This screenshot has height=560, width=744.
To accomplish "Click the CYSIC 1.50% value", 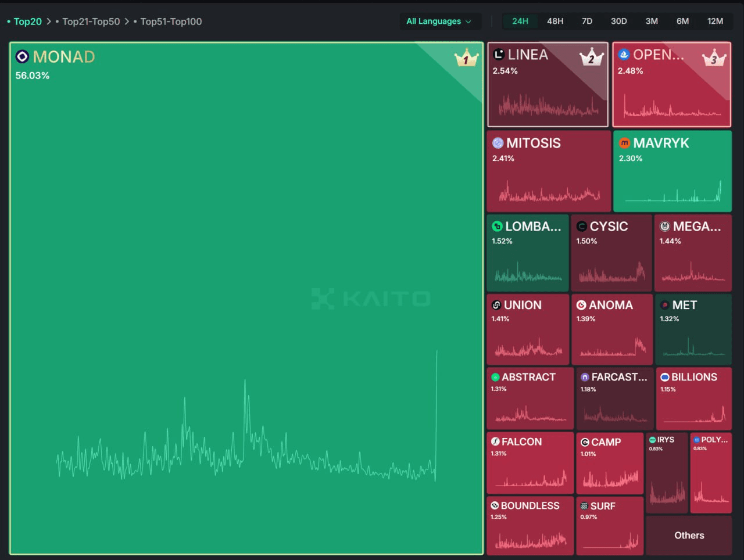I will tap(586, 241).
